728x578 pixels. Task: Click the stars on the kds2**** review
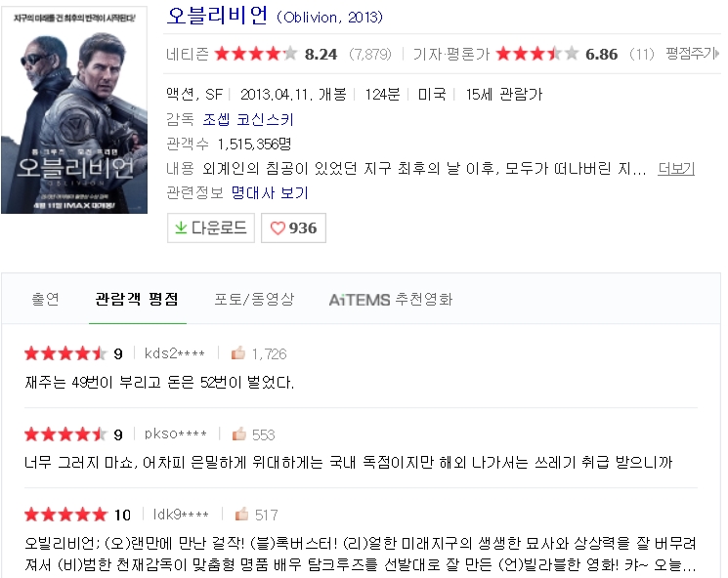64,353
